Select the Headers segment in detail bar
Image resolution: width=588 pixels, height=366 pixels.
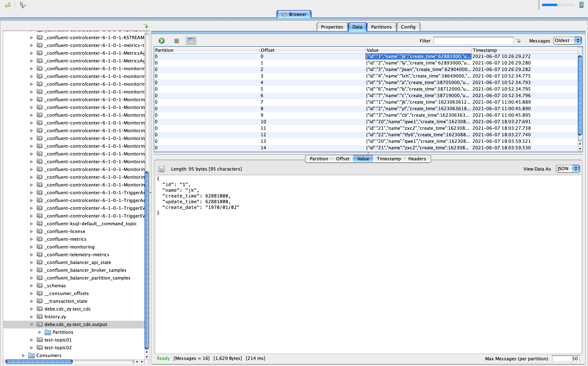[417, 159]
